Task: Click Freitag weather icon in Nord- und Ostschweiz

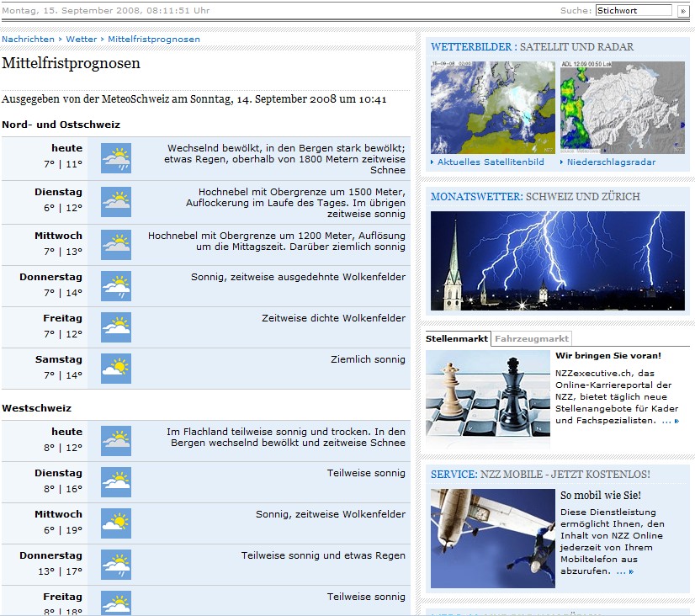Action: coord(116,327)
